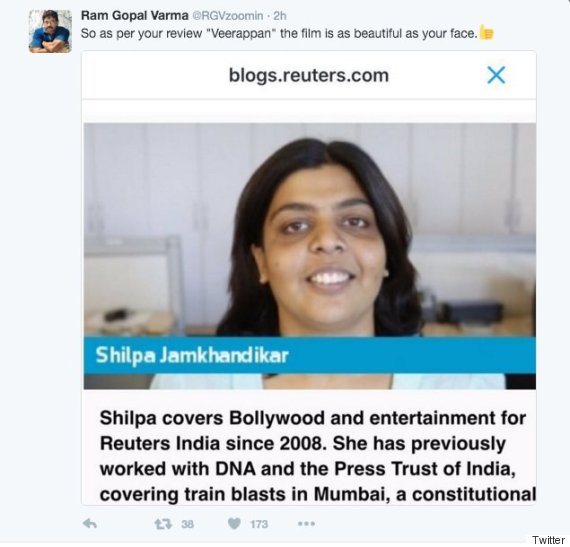Click the 'covering train blasts in Mumbai' line
This screenshot has height=547, width=570.
tap(318, 494)
